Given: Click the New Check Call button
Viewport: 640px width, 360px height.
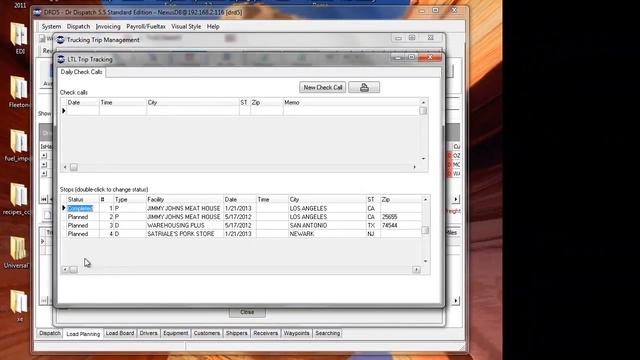Looking at the screenshot, I should [x=322, y=87].
